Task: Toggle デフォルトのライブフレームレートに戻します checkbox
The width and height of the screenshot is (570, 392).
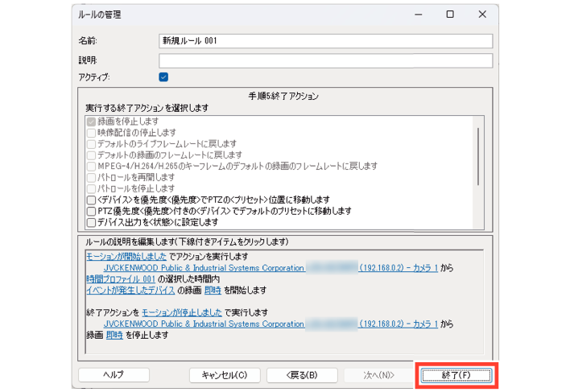Action: point(91,144)
